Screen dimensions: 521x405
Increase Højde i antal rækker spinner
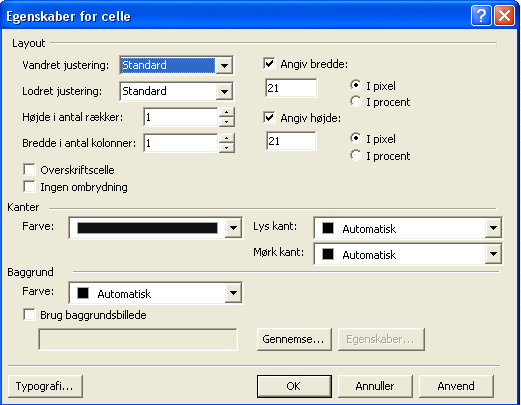(227, 112)
